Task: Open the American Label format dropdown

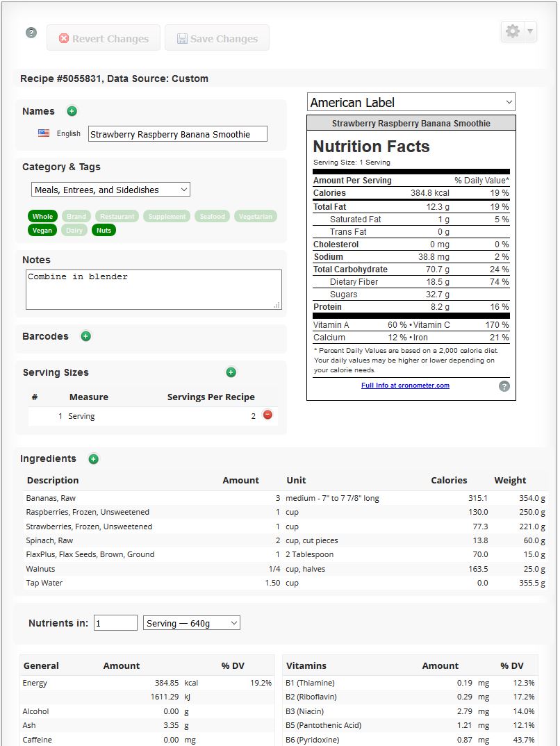Action: 411,102
